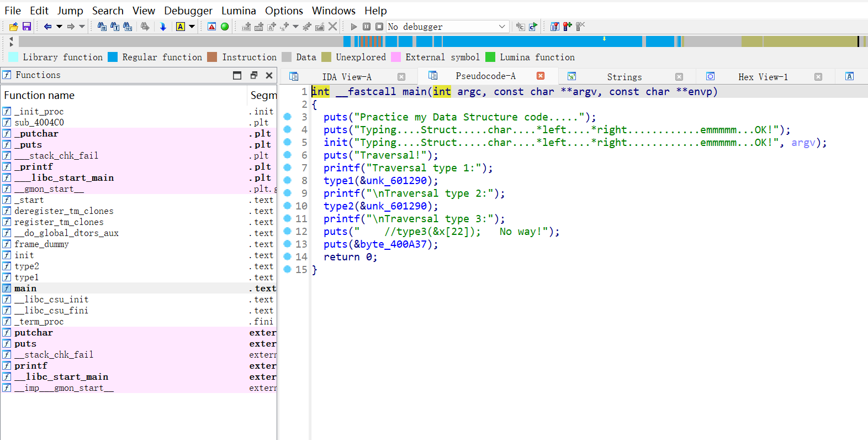Click the red add breakpoint icon
Image resolution: width=868 pixels, height=440 pixels.
click(567, 27)
